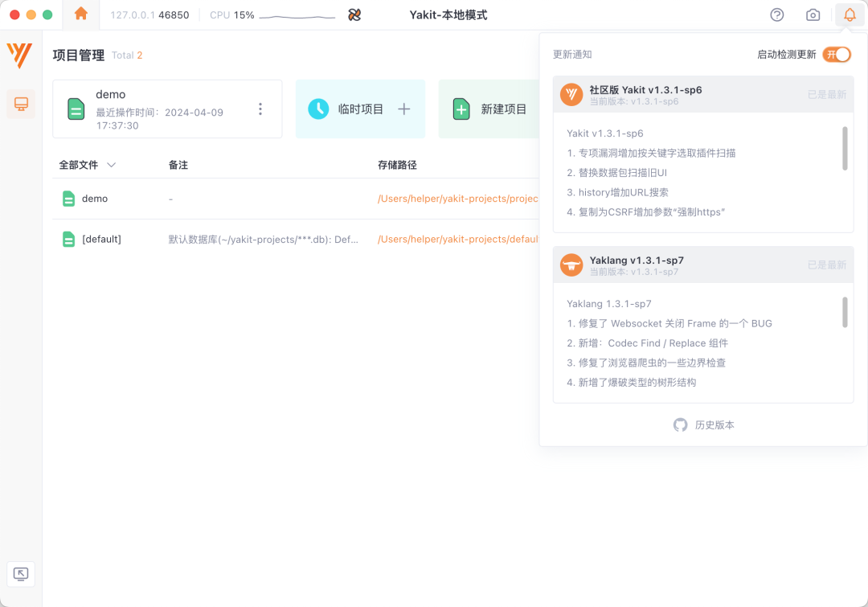Click the 备注 column header
Viewport: 868px width, 607px height.
click(x=178, y=165)
